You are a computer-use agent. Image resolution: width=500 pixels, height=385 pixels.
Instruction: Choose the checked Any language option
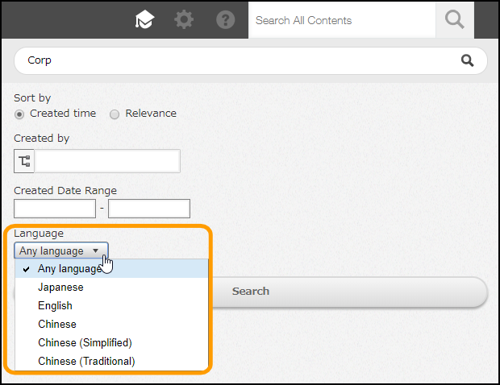[x=112, y=269]
